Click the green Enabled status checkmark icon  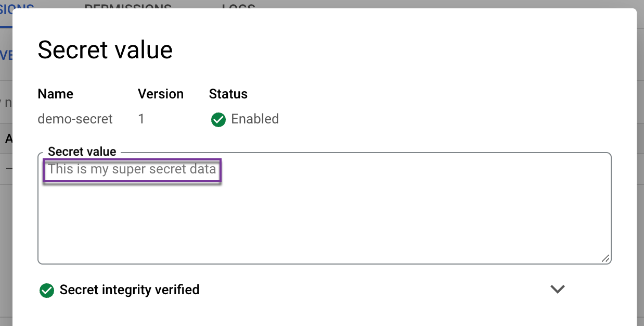218,119
